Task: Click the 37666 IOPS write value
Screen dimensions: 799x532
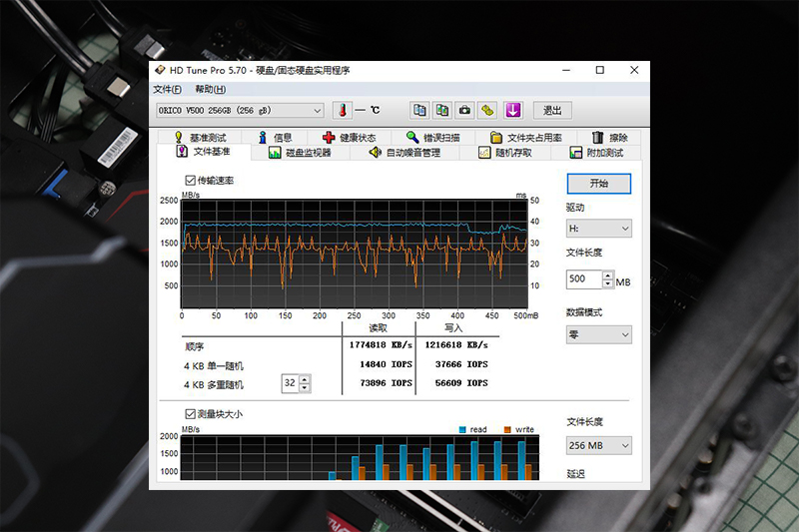Action: point(461,364)
